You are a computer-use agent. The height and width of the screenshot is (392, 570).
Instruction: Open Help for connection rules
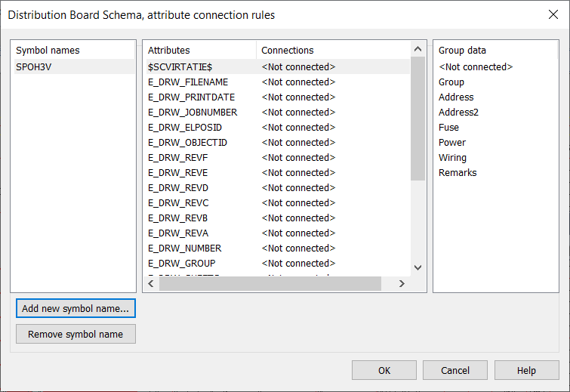(526, 370)
